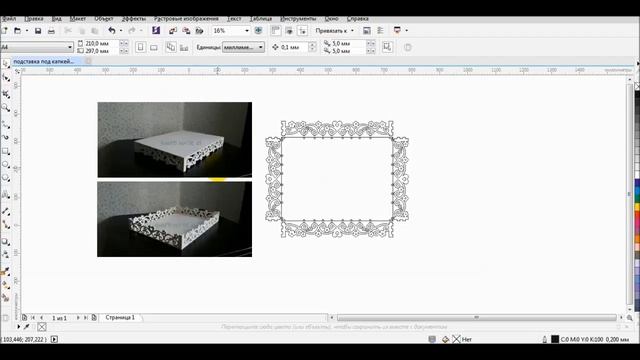Select the Ellipse tool
The height and width of the screenshot is (360, 640).
6,165
